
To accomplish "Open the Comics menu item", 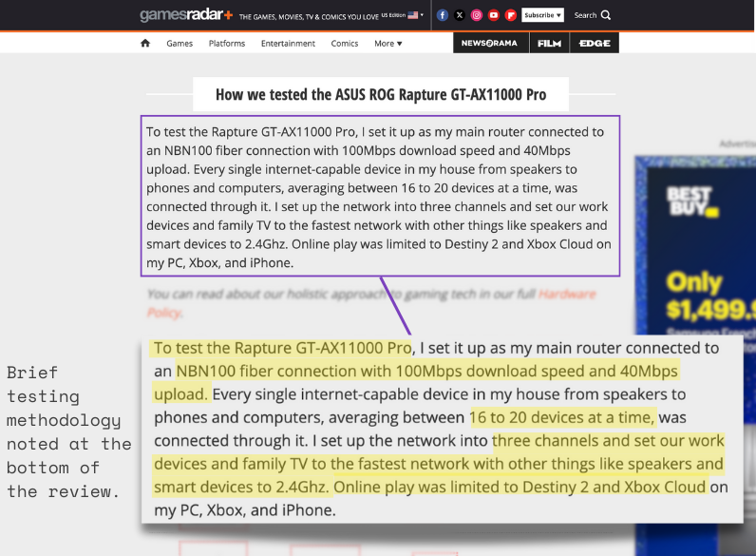I will coord(344,44).
